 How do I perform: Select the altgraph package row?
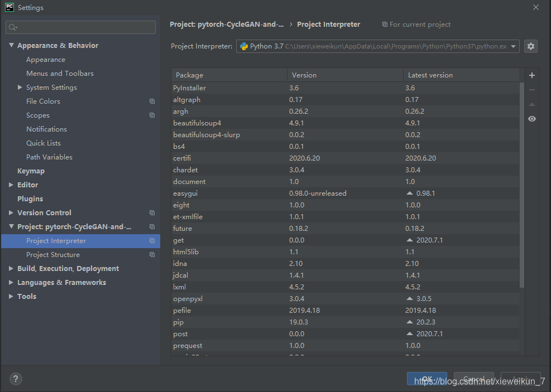coord(345,100)
